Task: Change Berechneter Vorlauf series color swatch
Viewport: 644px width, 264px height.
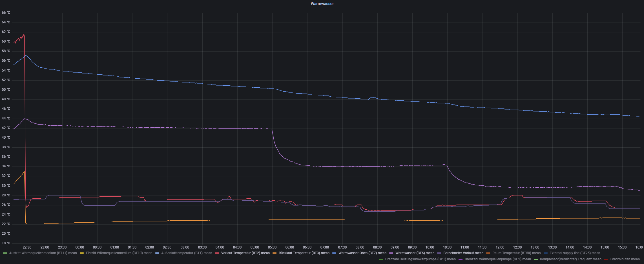Action: pos(439,253)
